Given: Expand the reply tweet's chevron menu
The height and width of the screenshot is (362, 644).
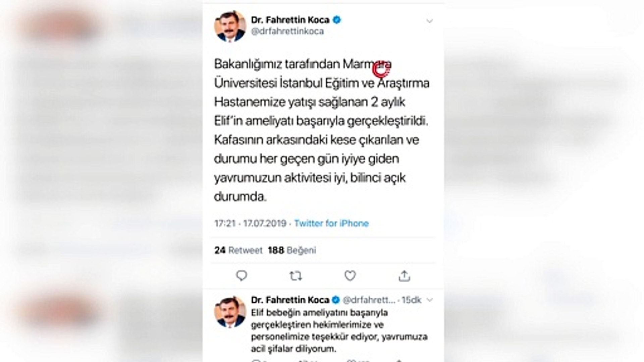Looking at the screenshot, I should click(430, 300).
